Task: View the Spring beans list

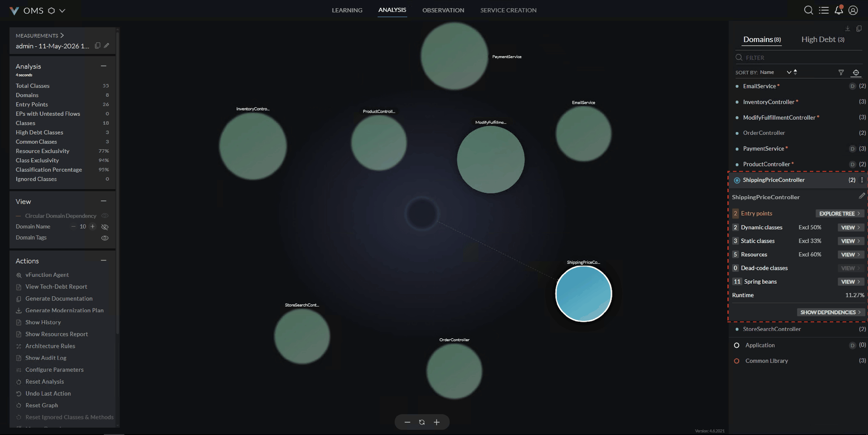Action: [851, 282]
